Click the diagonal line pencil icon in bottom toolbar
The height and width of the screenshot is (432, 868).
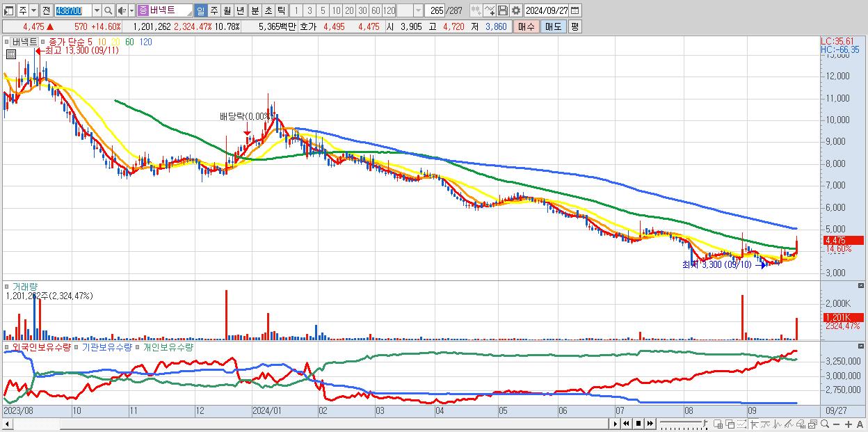789,424
